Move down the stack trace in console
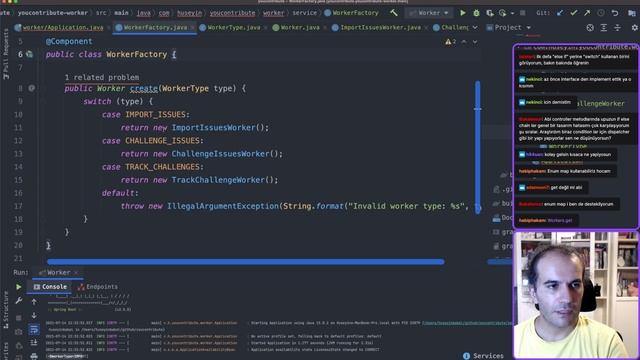Viewport: 640px width, 360px height. click(34, 316)
